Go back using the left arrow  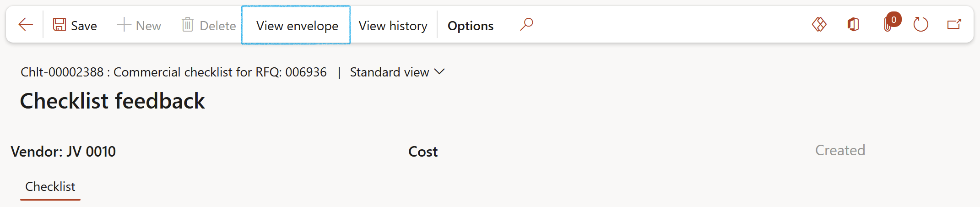[26, 25]
